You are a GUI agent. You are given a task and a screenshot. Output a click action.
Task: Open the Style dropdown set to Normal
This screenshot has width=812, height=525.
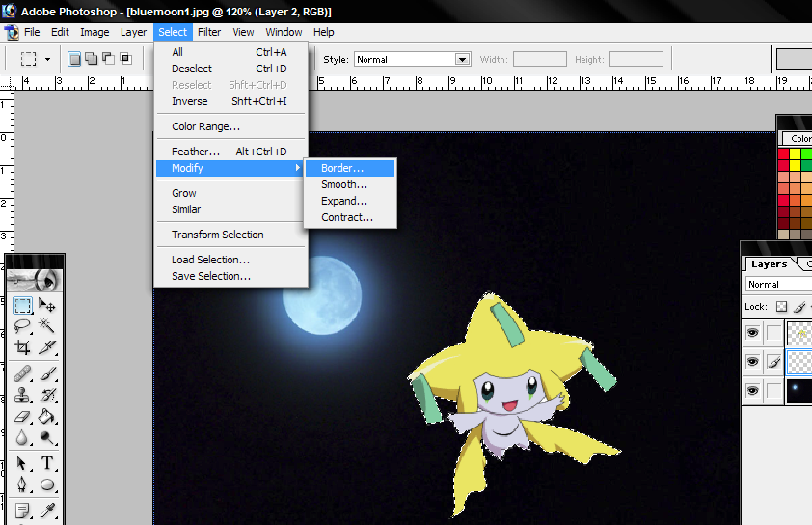pos(412,59)
